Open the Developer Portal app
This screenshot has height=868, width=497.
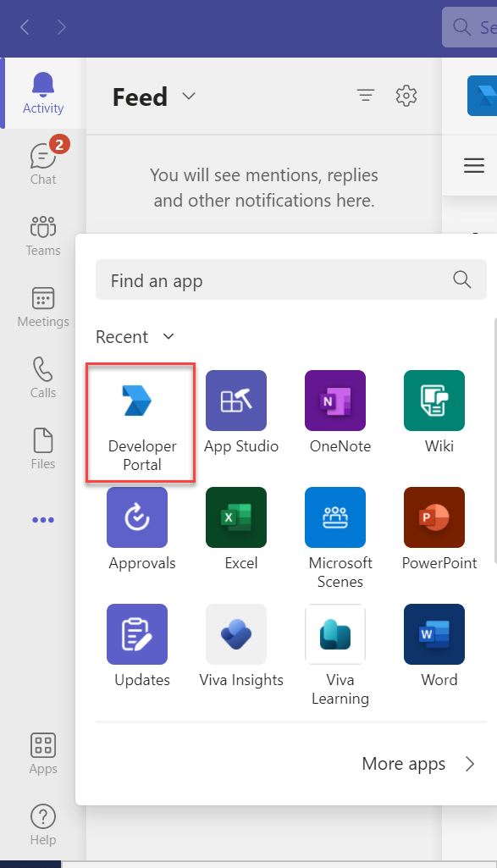point(141,423)
